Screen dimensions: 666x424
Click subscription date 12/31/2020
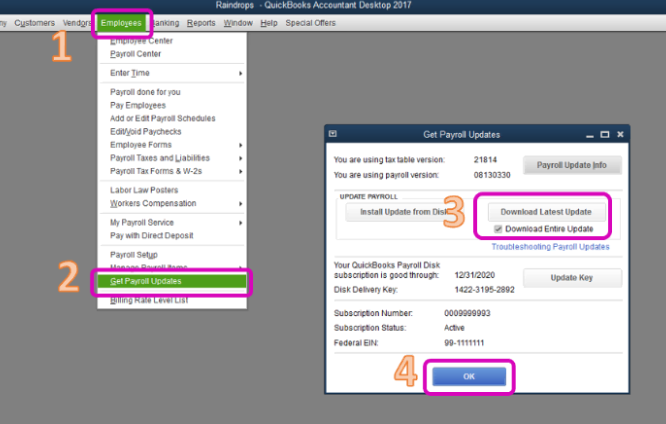[x=474, y=275]
